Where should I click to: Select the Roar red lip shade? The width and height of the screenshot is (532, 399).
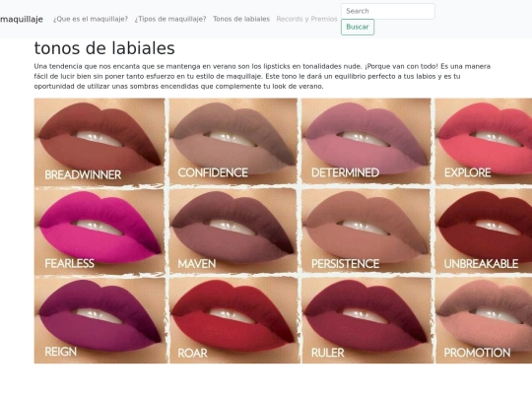[234, 320]
